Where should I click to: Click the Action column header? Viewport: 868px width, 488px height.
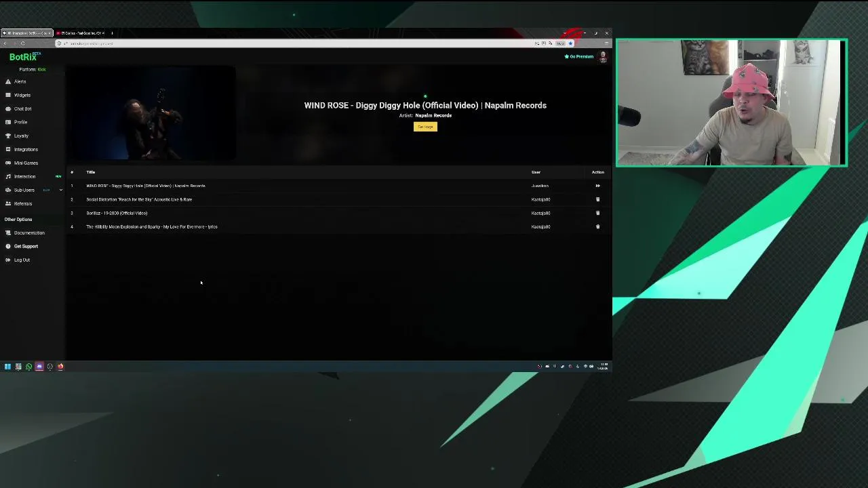coord(597,172)
